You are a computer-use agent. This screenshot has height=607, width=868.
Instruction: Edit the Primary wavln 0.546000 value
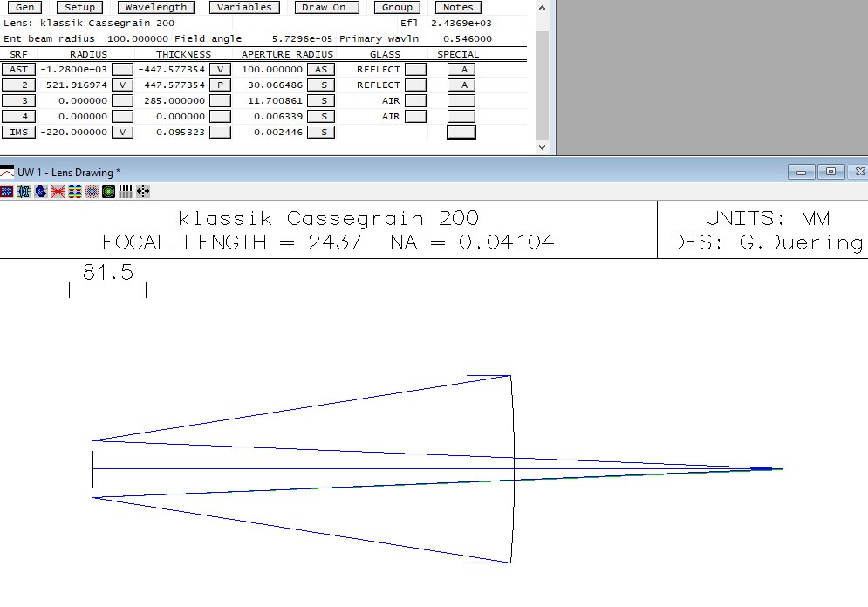pyautogui.click(x=468, y=38)
